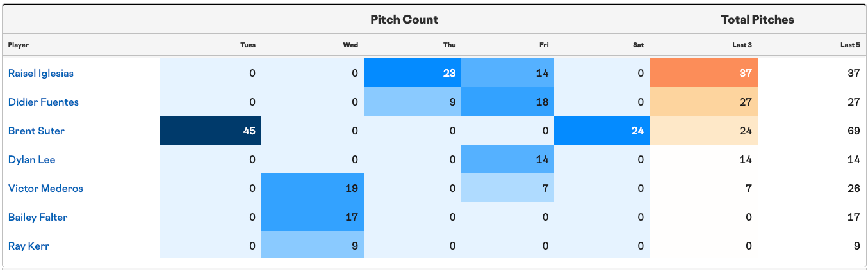Sort by Wed column header
The height and width of the screenshot is (270, 868).
(350, 45)
